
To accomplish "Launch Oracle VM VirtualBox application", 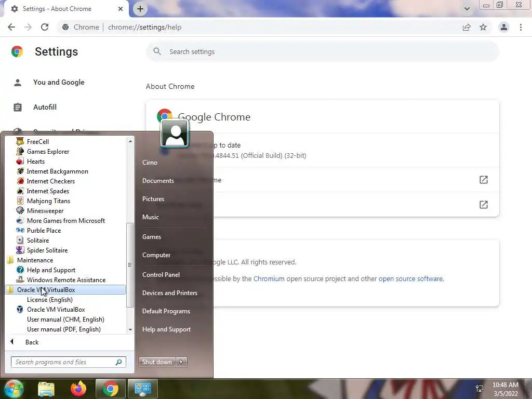I will tap(56, 309).
